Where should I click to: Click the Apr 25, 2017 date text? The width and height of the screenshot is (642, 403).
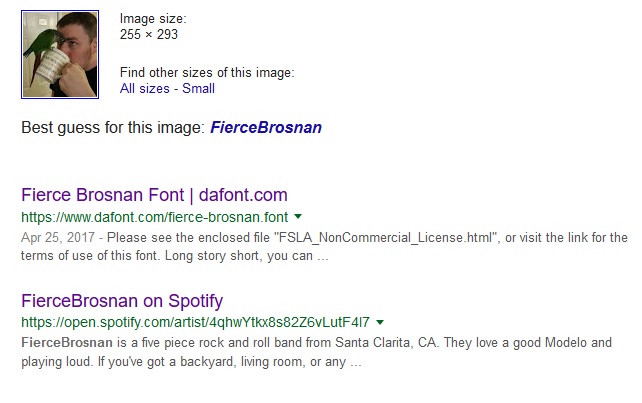pos(58,237)
